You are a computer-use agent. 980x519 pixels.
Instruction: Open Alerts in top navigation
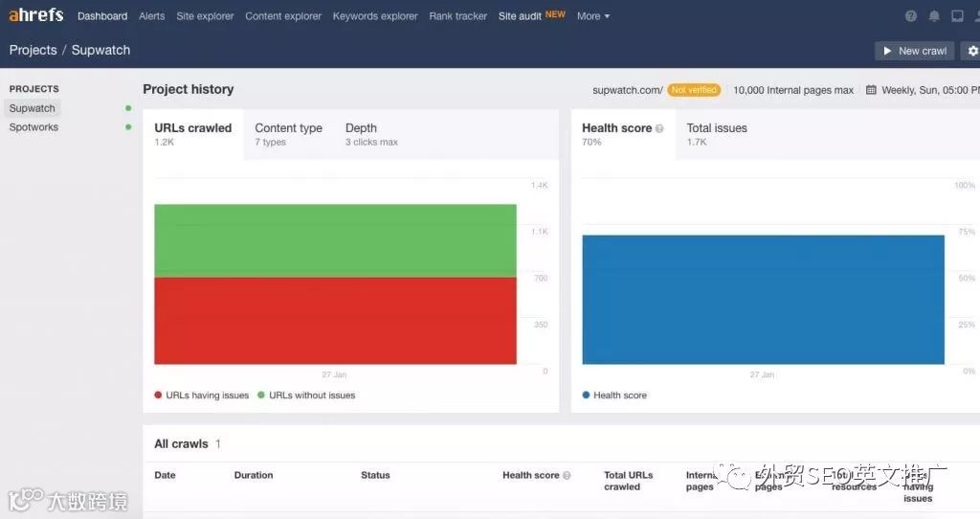pyautogui.click(x=152, y=16)
